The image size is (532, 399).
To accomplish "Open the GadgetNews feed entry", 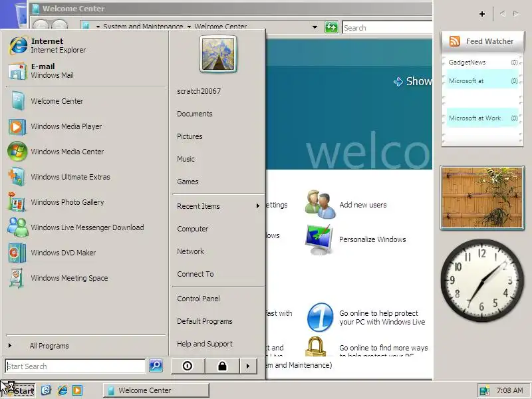I will [x=483, y=63].
